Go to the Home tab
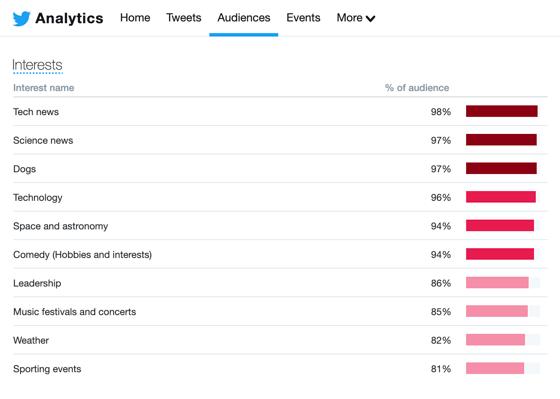Image resolution: width=560 pixels, height=399 pixels. (135, 18)
